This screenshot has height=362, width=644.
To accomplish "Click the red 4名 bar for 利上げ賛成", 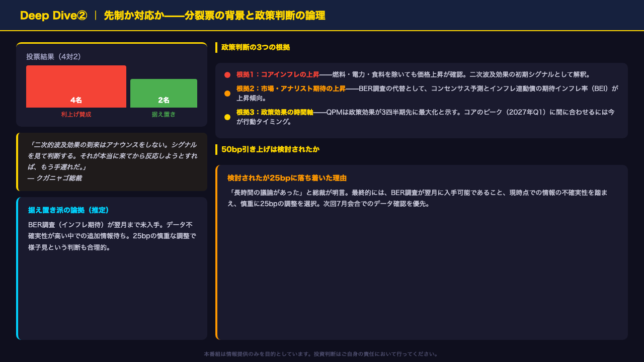I will (76, 86).
